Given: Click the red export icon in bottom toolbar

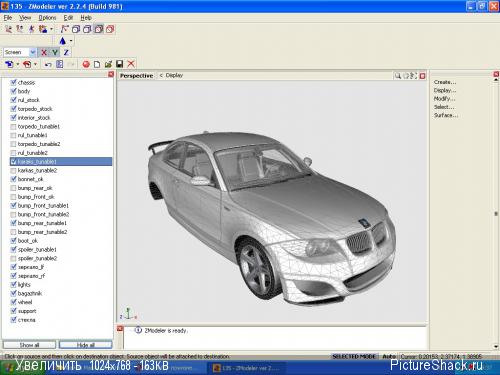Looking at the screenshot, I should pos(27,64).
